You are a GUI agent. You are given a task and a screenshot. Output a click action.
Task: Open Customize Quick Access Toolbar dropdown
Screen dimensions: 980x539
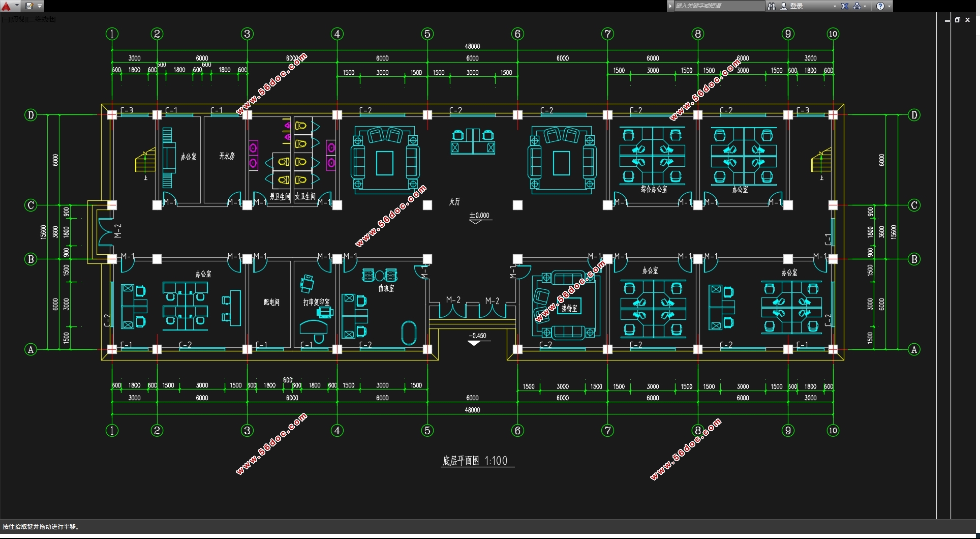(x=40, y=6)
